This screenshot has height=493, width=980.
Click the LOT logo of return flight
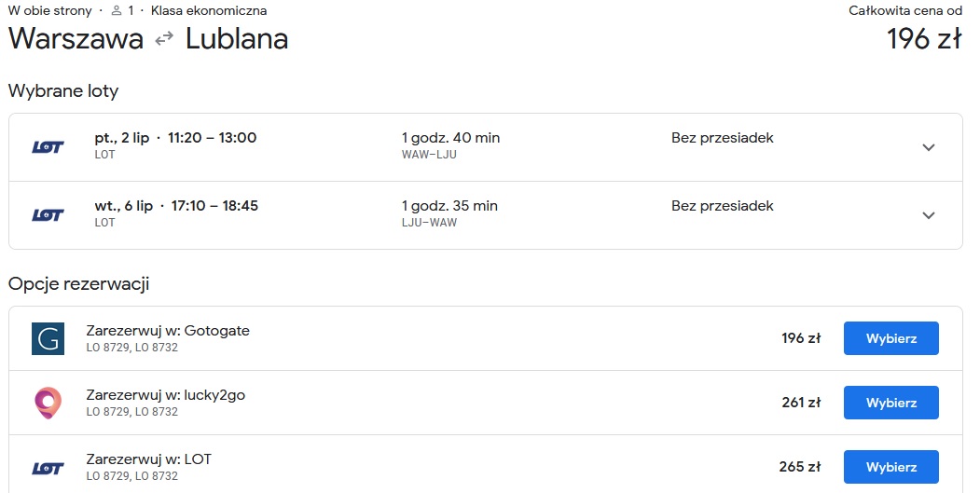[48, 215]
